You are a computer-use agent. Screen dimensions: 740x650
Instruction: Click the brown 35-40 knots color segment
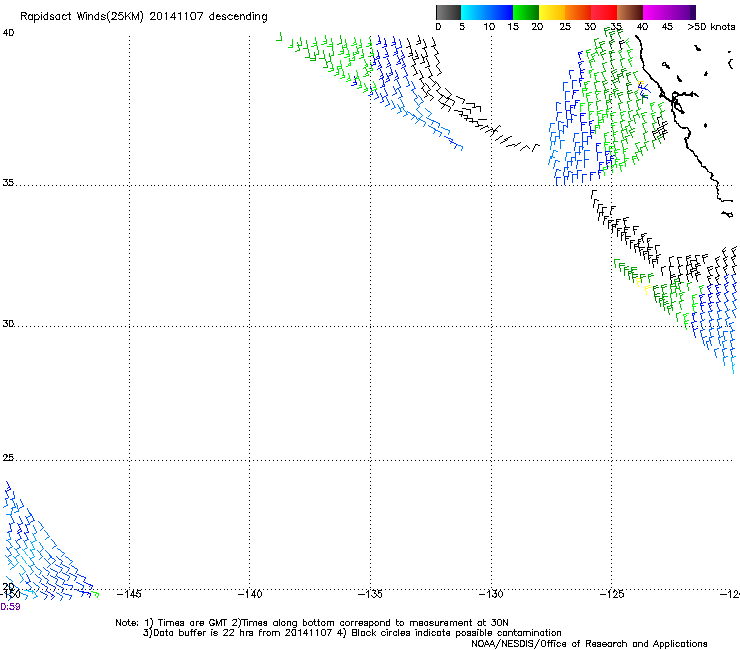630,12
